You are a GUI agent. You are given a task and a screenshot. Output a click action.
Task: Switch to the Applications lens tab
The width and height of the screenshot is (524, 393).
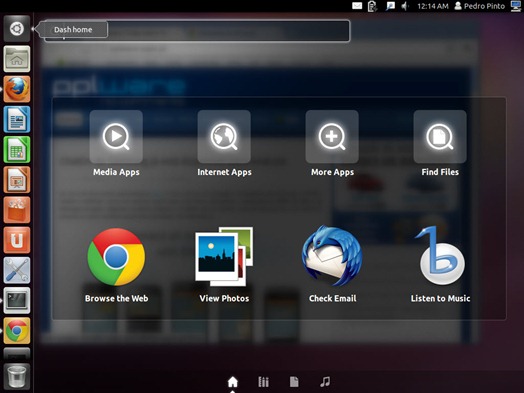coord(264,382)
